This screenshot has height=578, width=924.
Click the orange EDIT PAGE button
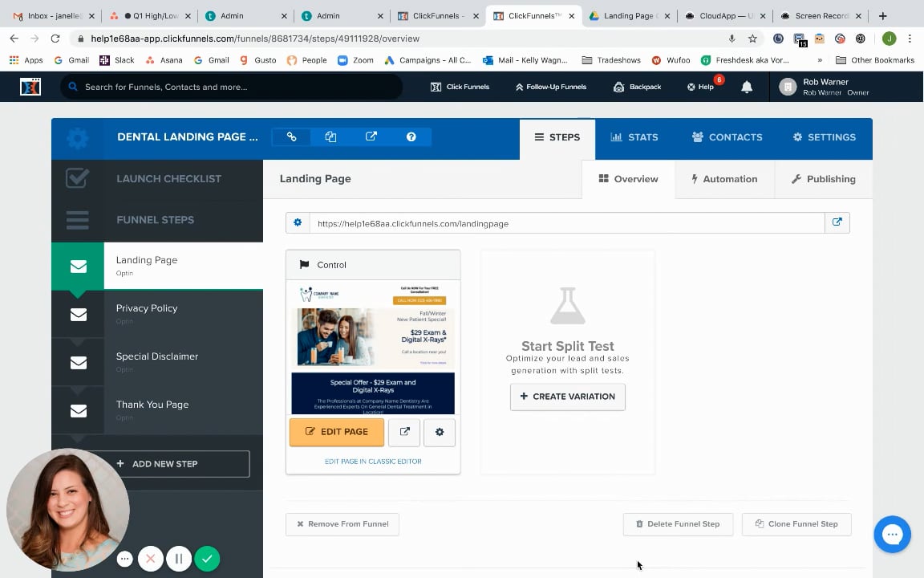337,432
